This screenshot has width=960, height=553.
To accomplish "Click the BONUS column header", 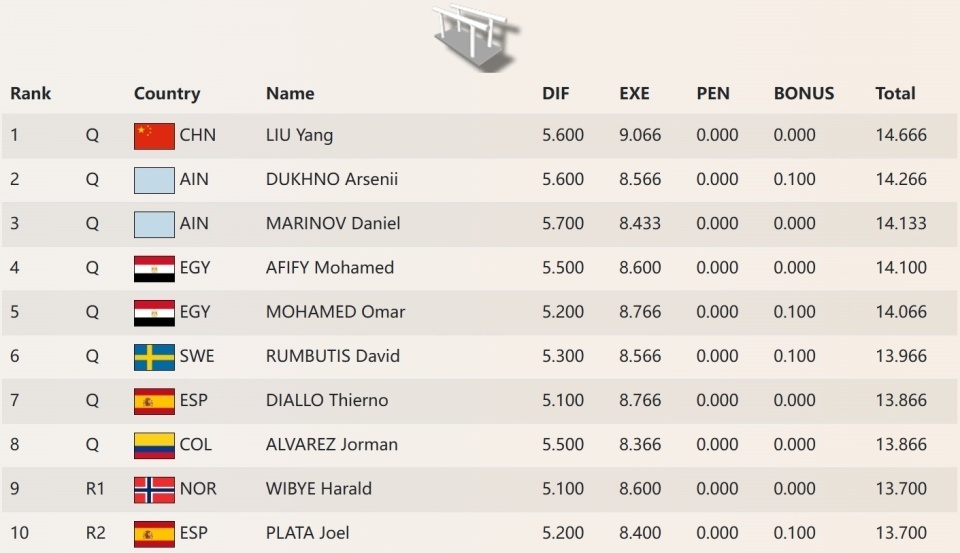I will point(804,94).
